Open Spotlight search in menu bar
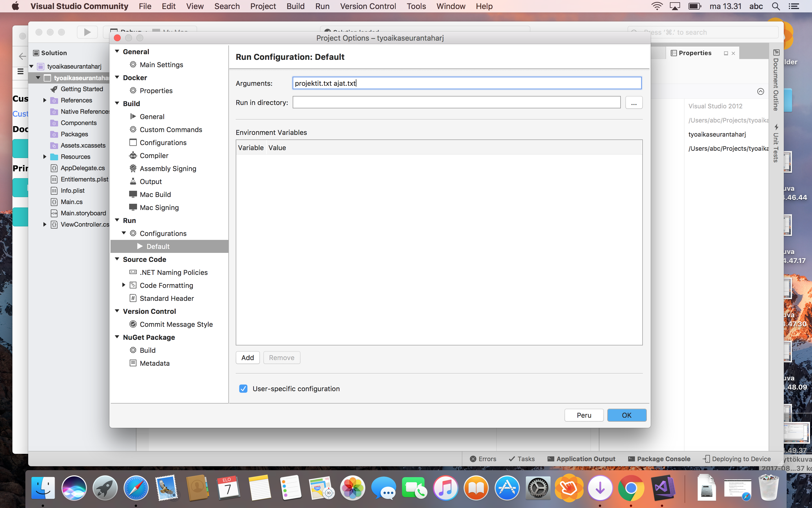This screenshot has height=508, width=812. tap(776, 6)
